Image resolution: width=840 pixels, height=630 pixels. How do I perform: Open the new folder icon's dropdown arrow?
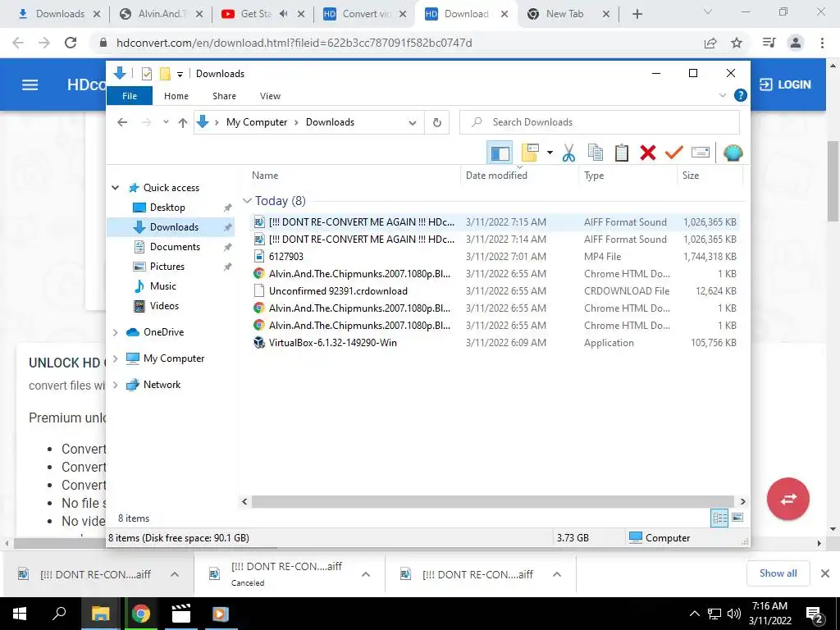550,153
